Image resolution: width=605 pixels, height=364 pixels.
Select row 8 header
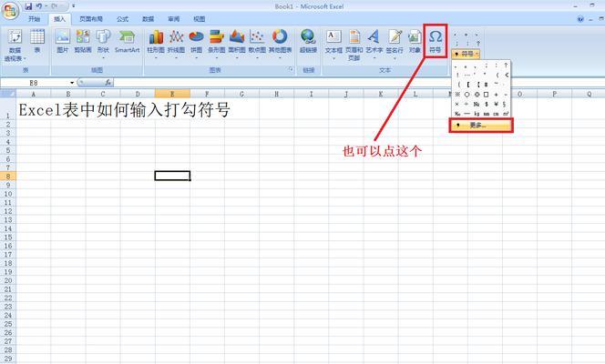(7, 177)
